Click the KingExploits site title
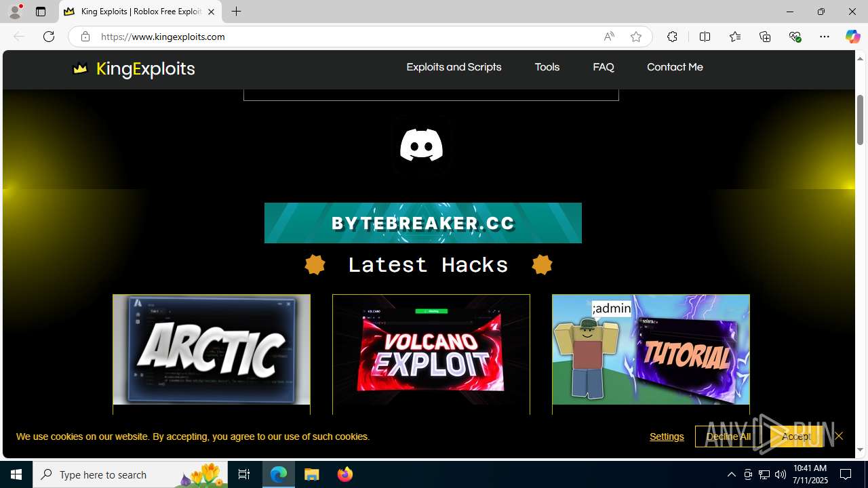 click(145, 68)
